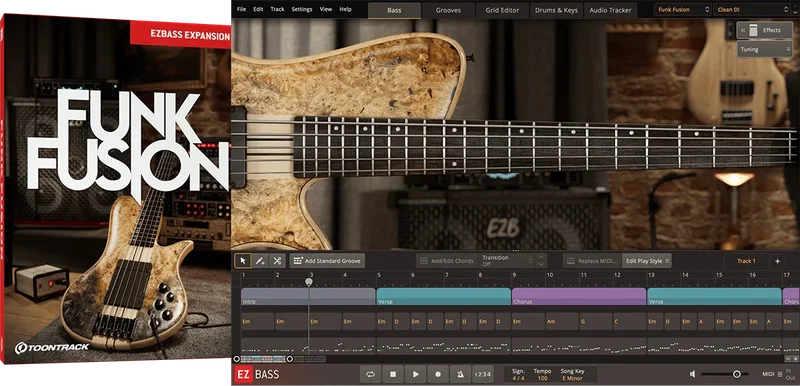The height and width of the screenshot is (386, 800).
Task: Select the arrow pointer tool
Action: click(243, 261)
